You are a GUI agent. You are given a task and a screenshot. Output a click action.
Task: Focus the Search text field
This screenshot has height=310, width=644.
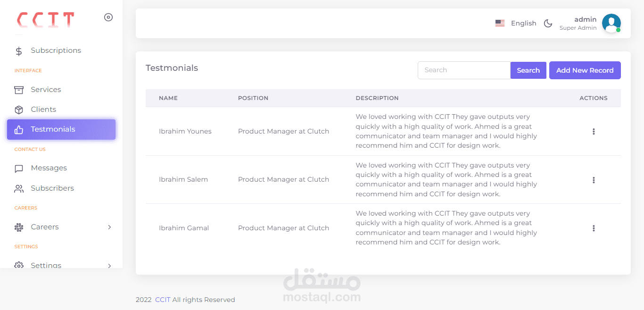464,70
